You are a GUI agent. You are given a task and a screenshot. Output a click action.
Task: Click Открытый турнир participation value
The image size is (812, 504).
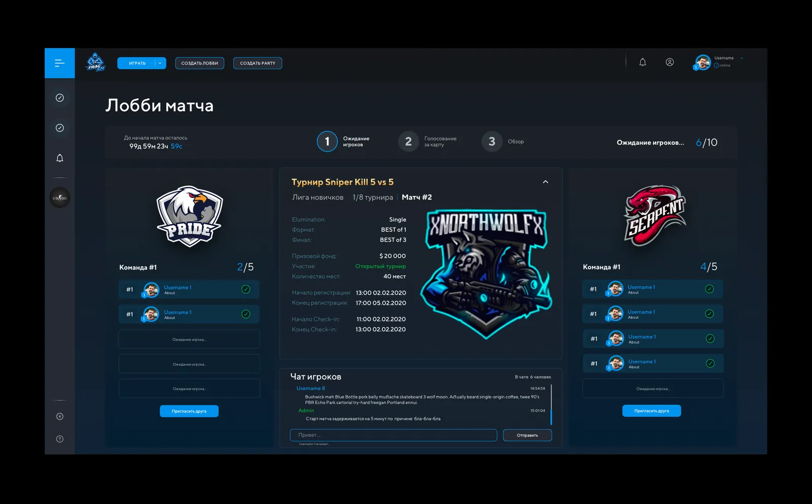[x=381, y=266]
